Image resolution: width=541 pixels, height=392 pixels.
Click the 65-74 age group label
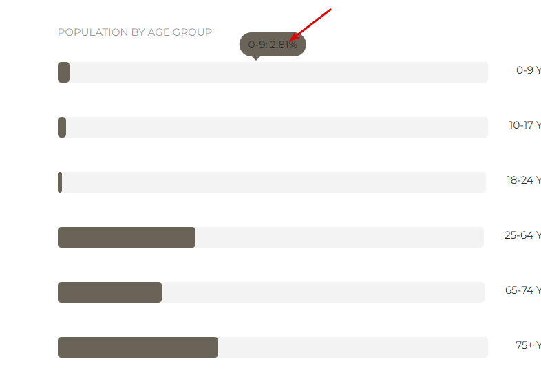click(x=523, y=290)
